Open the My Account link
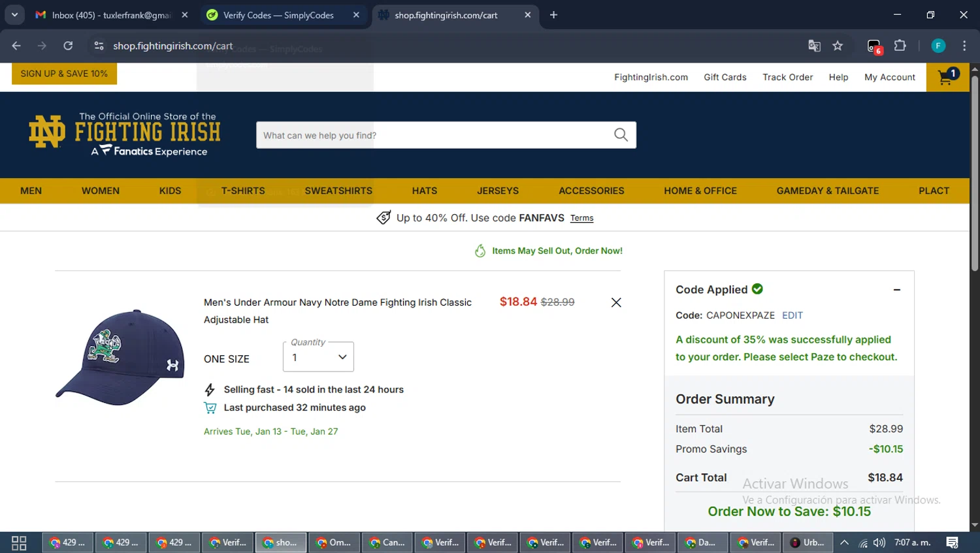The height and width of the screenshot is (553, 980). 890,77
